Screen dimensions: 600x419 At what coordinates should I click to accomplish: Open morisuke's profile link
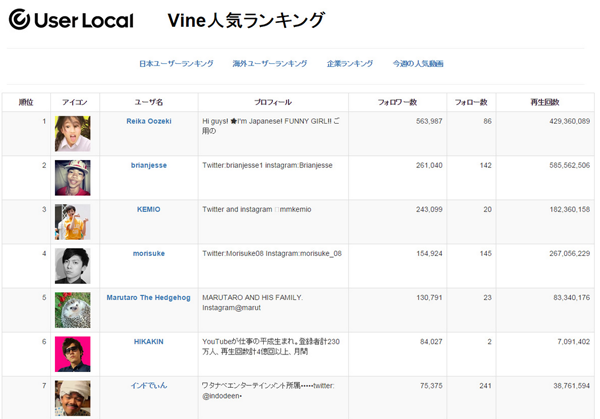(x=149, y=253)
